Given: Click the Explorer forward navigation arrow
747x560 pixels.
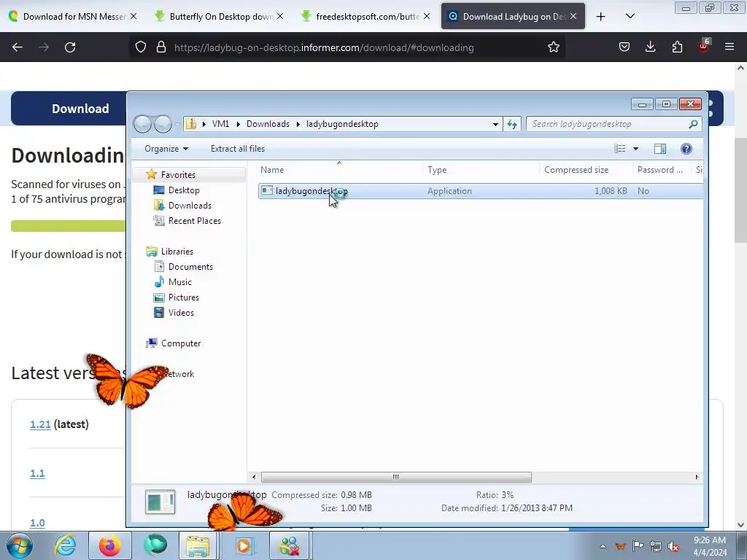Looking at the screenshot, I should pyautogui.click(x=163, y=124).
